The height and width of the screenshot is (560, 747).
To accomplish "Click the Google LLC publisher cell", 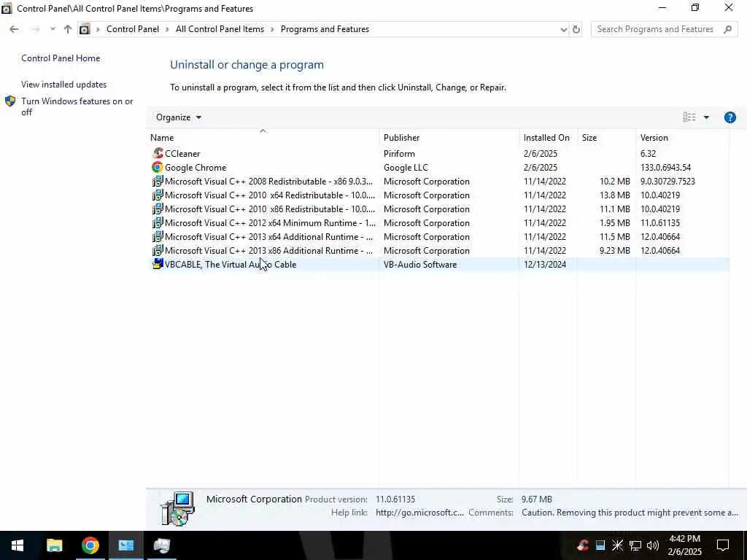I will 406,167.
